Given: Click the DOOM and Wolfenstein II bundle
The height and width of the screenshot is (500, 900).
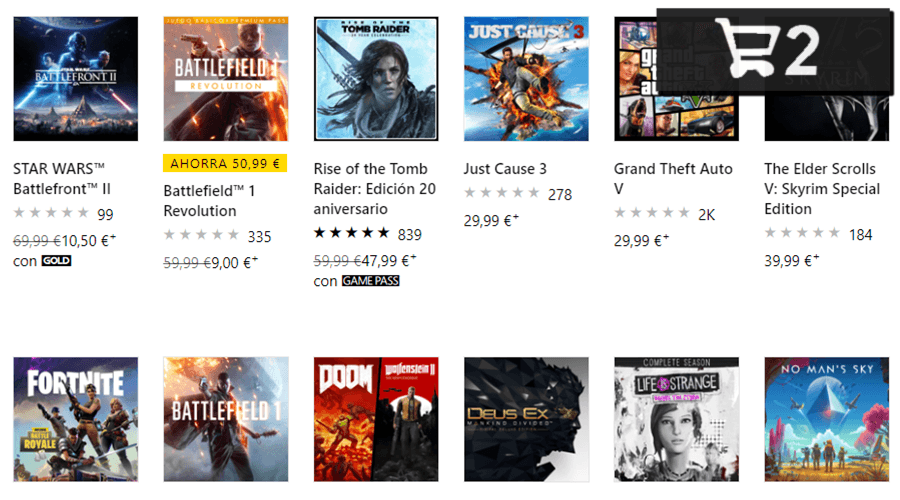Looking at the screenshot, I should click(376, 419).
